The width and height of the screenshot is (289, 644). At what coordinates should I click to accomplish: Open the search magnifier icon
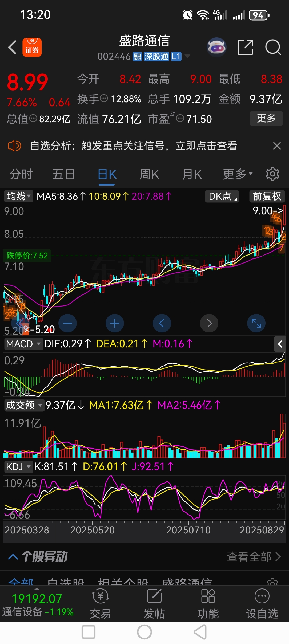(273, 47)
